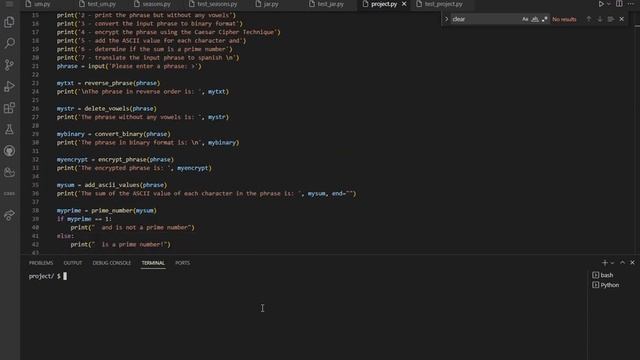
Task: Open editor More Actions ellipsis menu
Action: 631,4
